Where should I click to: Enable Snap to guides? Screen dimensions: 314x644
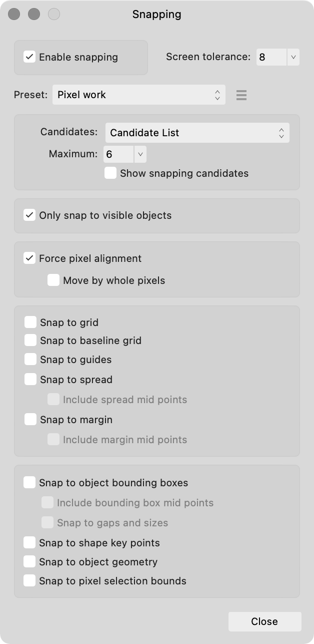[30, 359]
